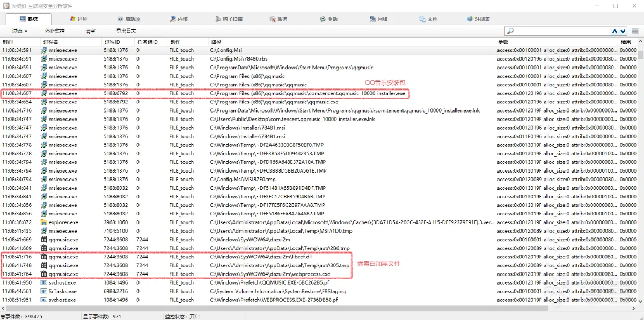The width and height of the screenshot is (644, 320).
Task: Click qqmusic.exe icon in autA305.tmp row
Action: (x=45, y=265)
